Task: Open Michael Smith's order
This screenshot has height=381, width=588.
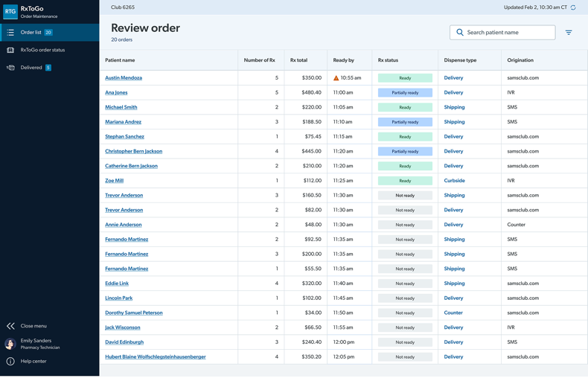Action: pyautogui.click(x=121, y=107)
